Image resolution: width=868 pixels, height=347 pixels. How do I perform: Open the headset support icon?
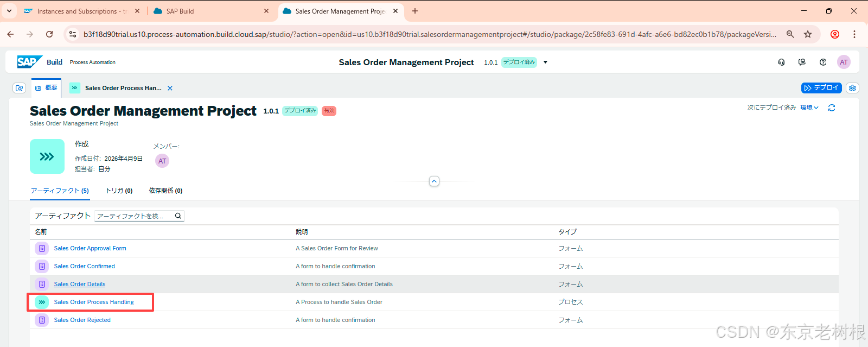[x=781, y=62]
